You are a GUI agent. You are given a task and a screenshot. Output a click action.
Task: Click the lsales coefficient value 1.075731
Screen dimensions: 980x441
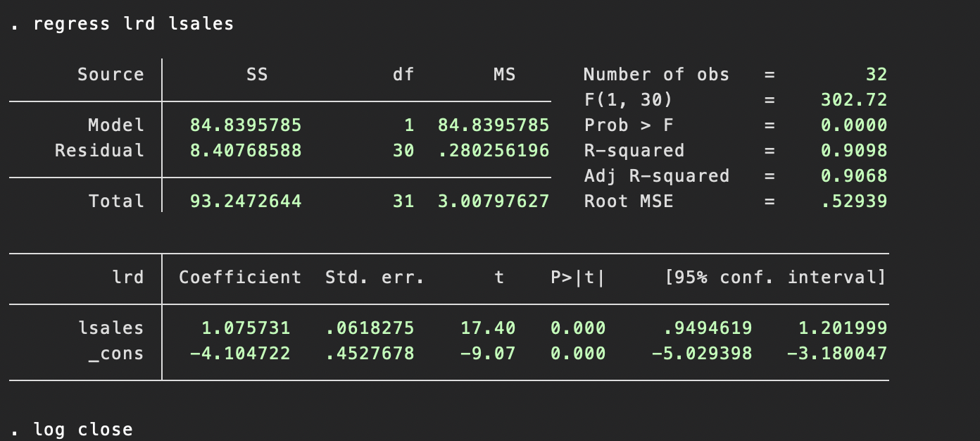point(241,328)
